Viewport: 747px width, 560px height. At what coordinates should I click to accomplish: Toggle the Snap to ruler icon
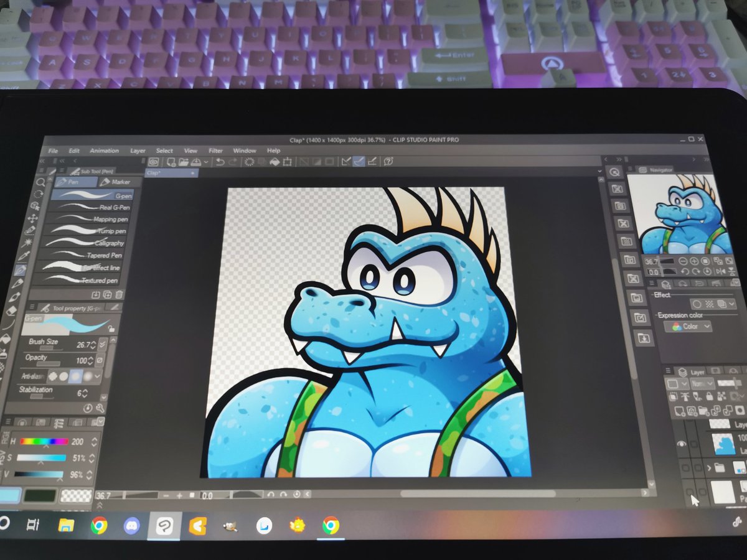click(x=345, y=161)
